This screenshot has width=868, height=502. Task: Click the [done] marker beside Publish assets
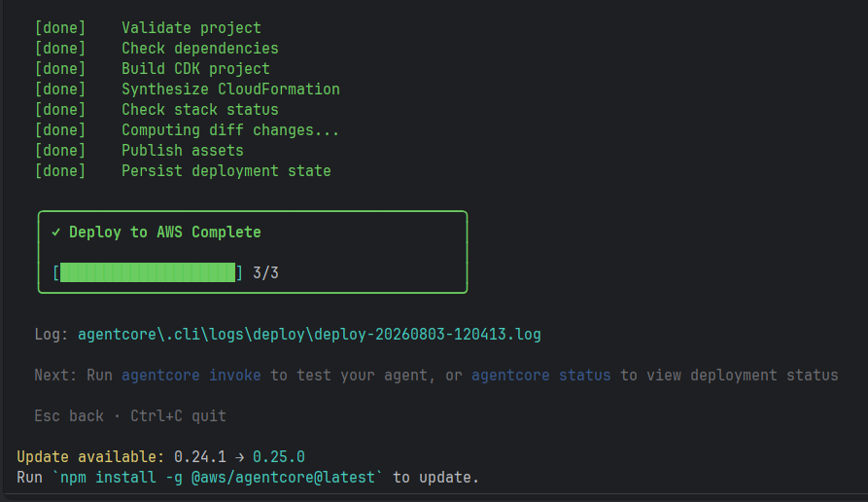point(60,151)
